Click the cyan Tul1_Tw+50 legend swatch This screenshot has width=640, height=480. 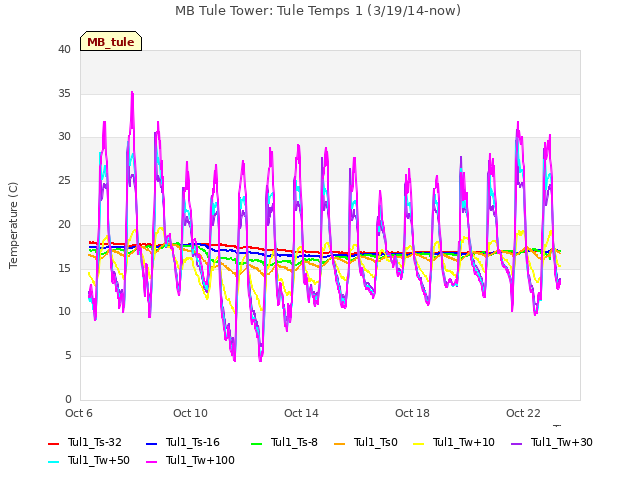coord(53,462)
